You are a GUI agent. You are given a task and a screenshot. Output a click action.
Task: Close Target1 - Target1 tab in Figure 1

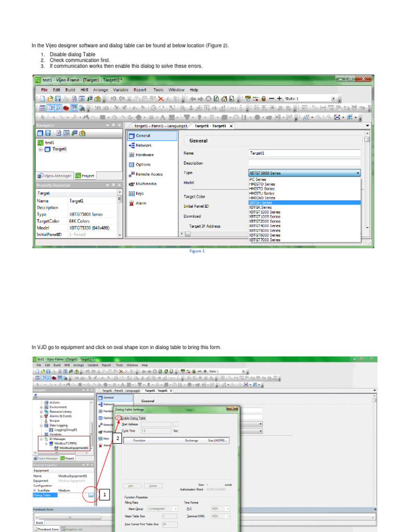pos(231,126)
